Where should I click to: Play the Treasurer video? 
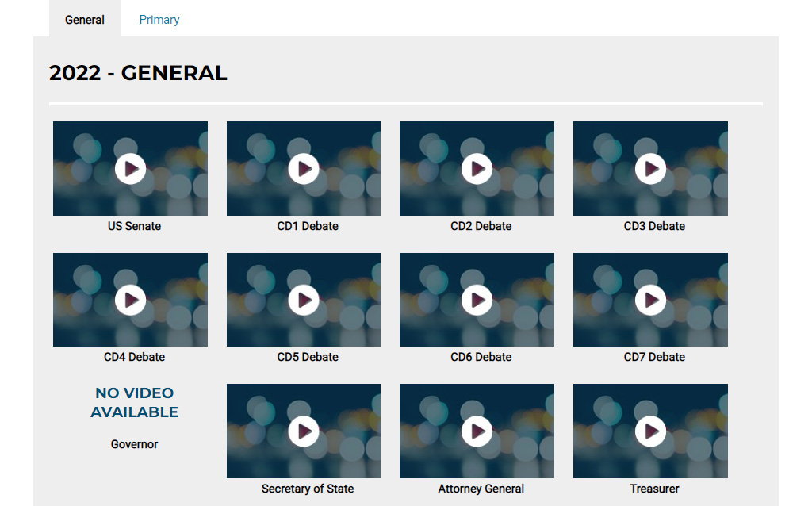tap(650, 431)
